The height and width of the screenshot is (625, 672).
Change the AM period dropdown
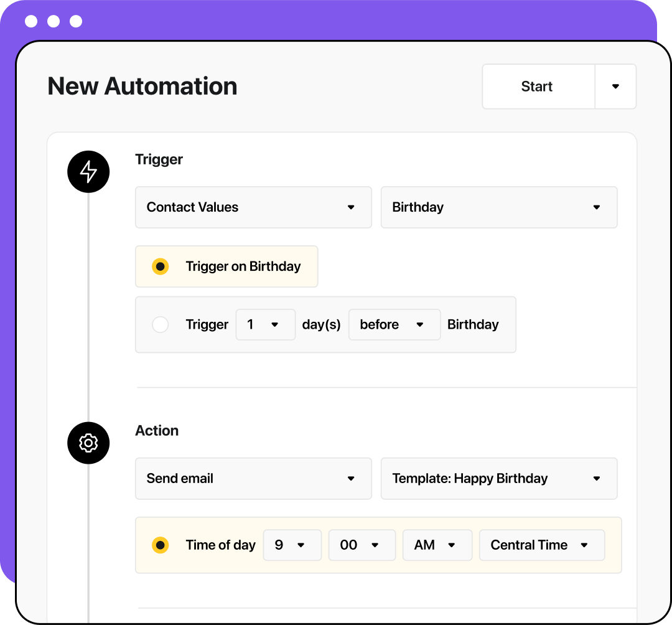tap(437, 545)
